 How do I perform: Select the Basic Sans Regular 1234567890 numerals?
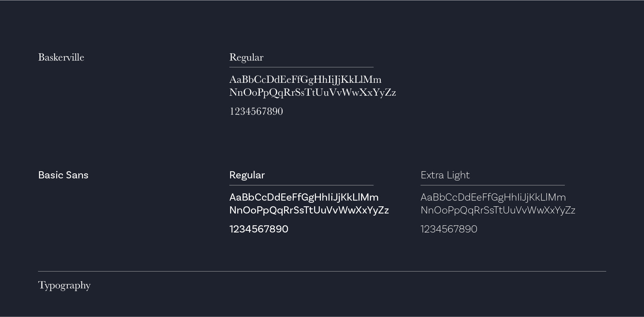[x=259, y=229]
